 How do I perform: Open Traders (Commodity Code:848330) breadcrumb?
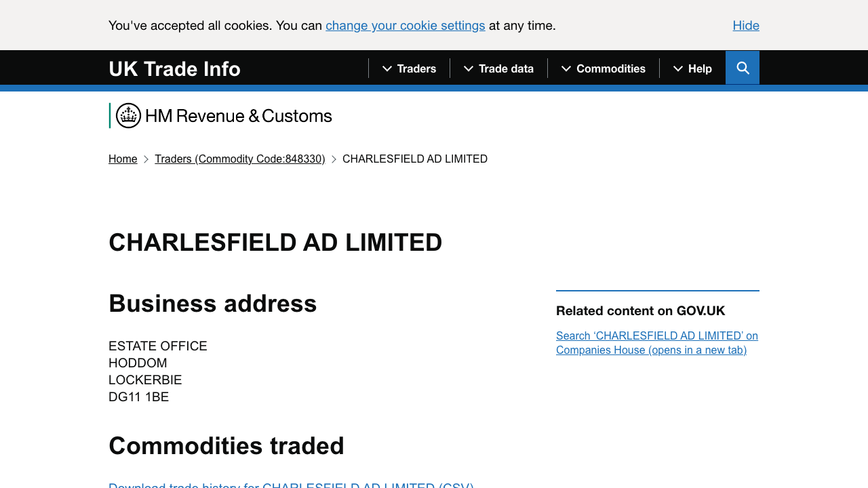pos(240,159)
